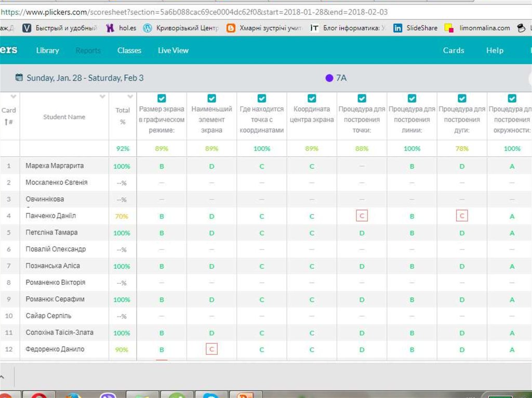Uncheck the Размер экрана в графическом режиме checkbox
Image resolution: width=532 pixels, height=398 pixels.
tap(162, 98)
